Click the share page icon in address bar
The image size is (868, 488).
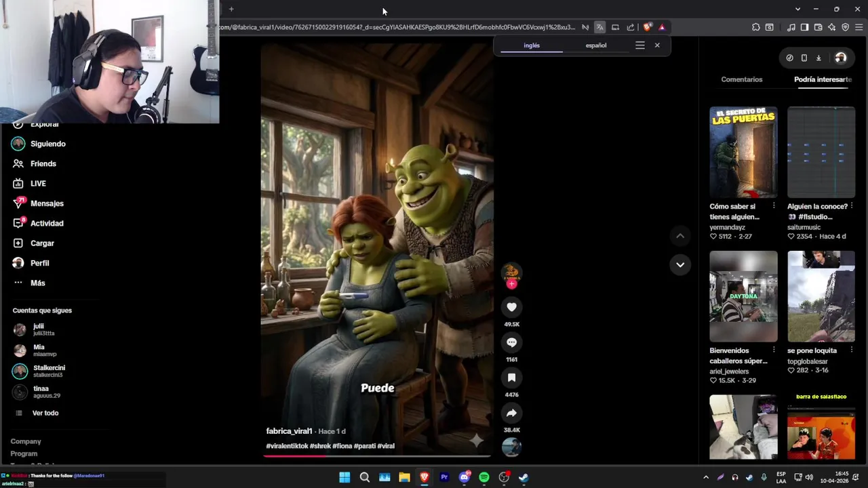631,27
